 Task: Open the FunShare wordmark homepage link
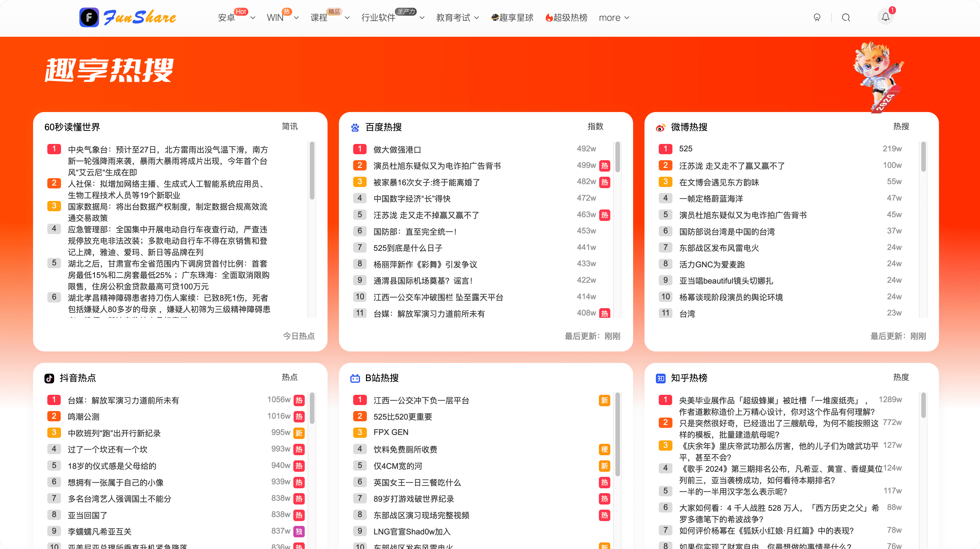(x=140, y=17)
